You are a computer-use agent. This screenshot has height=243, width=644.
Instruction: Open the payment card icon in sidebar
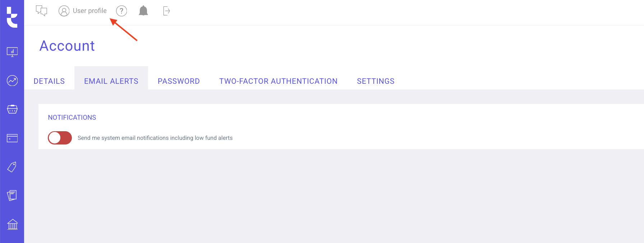(x=12, y=138)
